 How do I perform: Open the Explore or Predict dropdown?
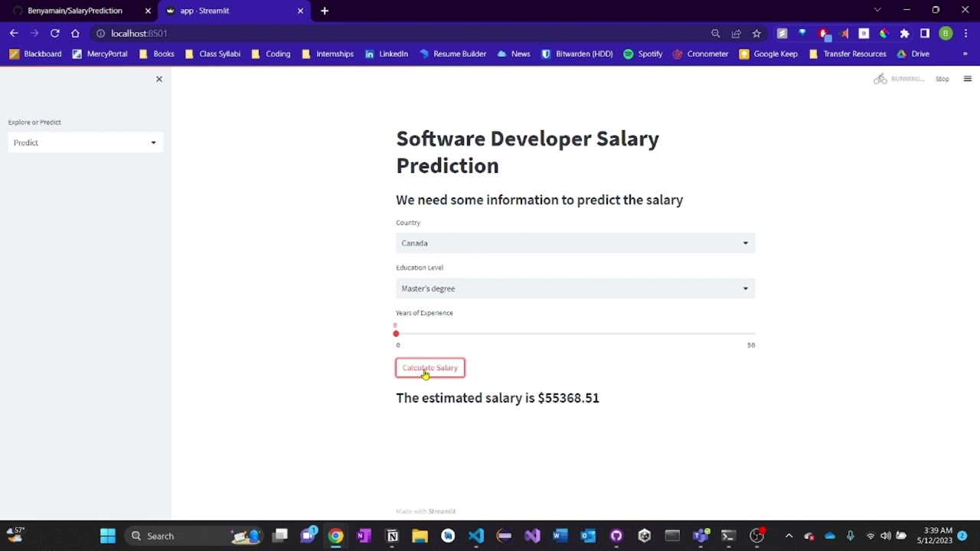point(86,142)
